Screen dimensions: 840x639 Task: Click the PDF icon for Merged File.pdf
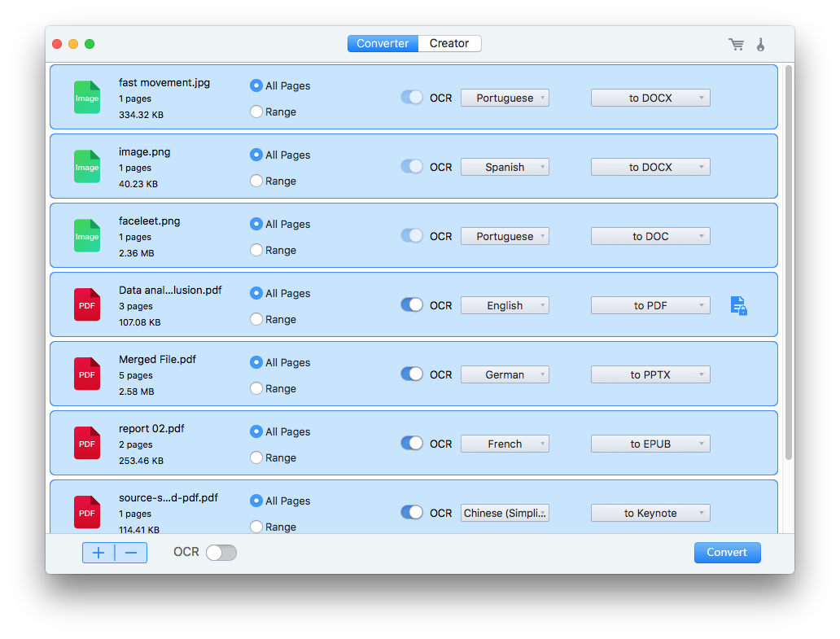coord(87,374)
